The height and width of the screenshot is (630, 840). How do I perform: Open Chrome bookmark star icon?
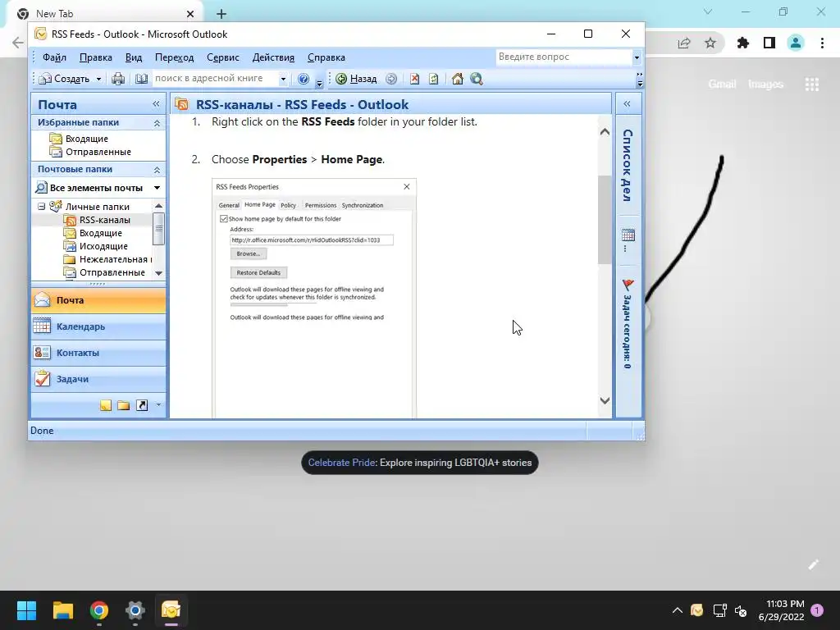(710, 43)
